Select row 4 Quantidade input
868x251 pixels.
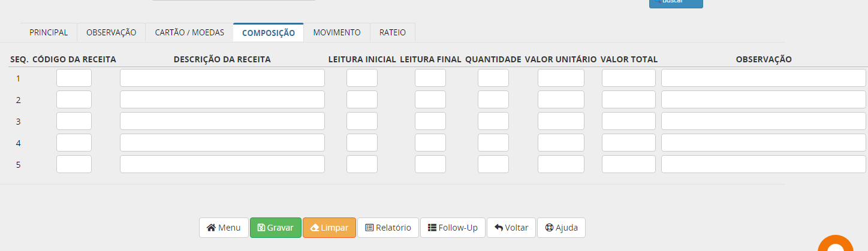point(493,143)
